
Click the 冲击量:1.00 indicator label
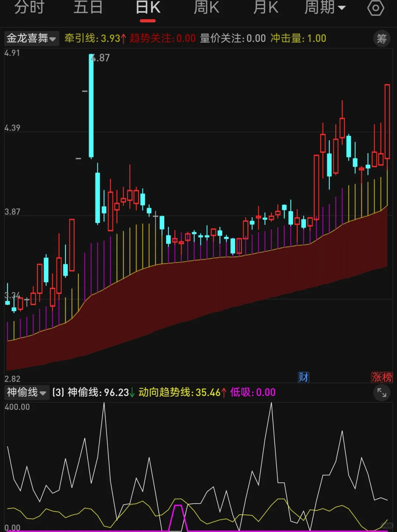(298, 38)
